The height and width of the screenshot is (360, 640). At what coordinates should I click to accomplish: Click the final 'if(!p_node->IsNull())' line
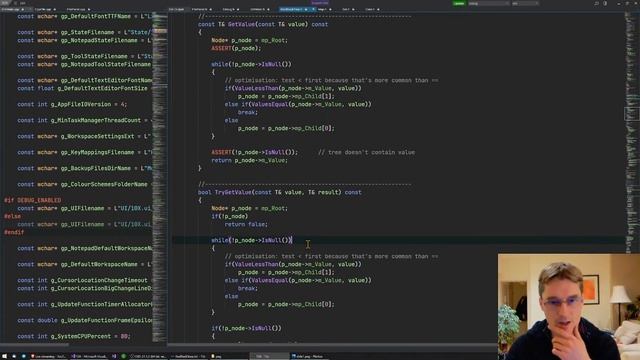[x=246, y=328]
